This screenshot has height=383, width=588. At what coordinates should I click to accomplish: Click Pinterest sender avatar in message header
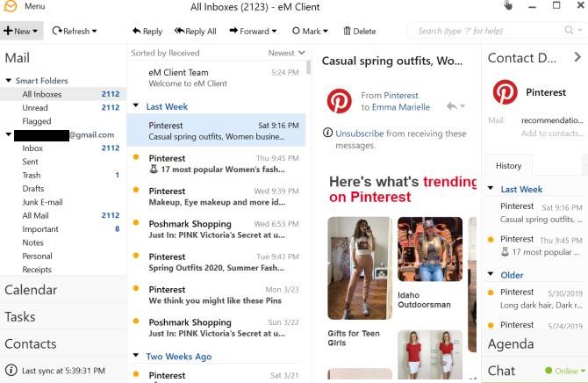point(339,101)
